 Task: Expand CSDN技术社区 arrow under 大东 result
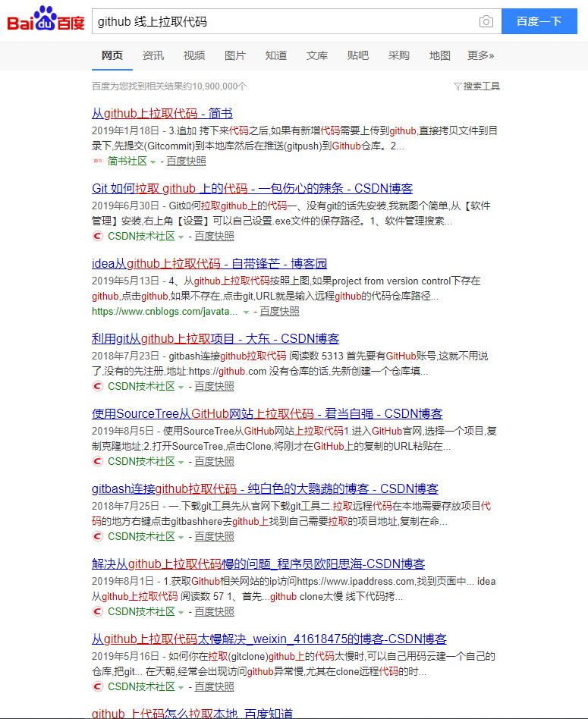point(181,387)
